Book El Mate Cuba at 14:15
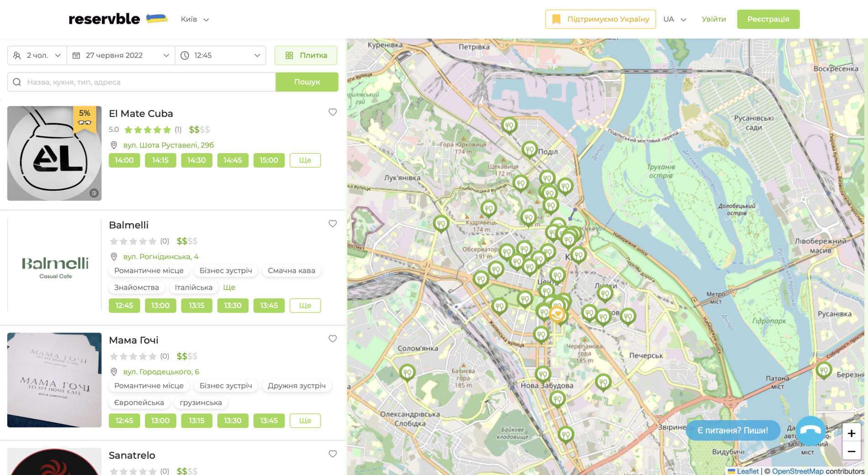The image size is (868, 475). (160, 160)
